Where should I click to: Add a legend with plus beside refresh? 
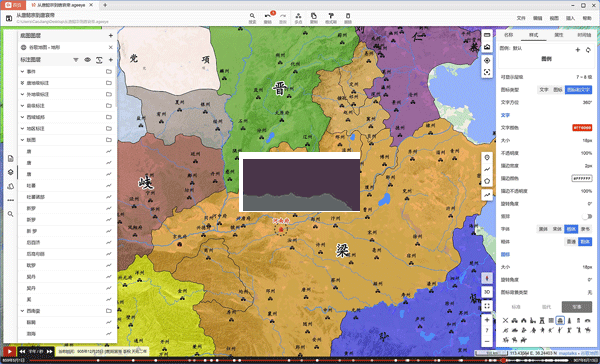578,50
